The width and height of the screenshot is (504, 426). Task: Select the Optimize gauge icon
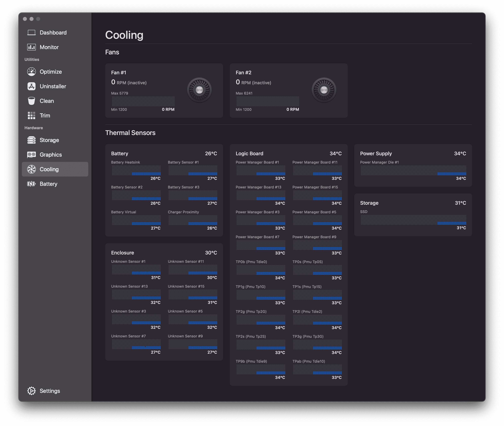[x=31, y=72]
